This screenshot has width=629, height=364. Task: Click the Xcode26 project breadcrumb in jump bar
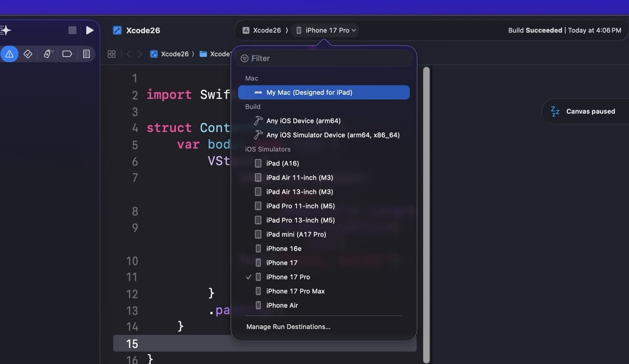(170, 54)
